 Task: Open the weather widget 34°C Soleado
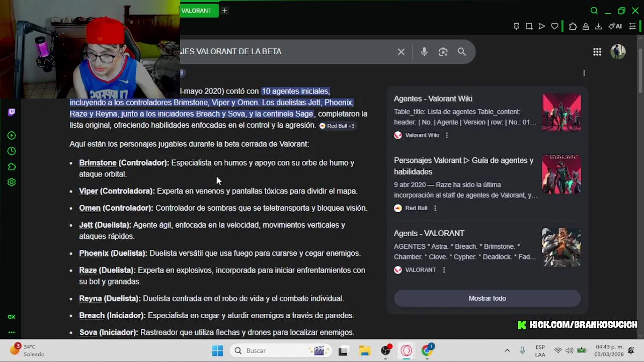pos(28,350)
